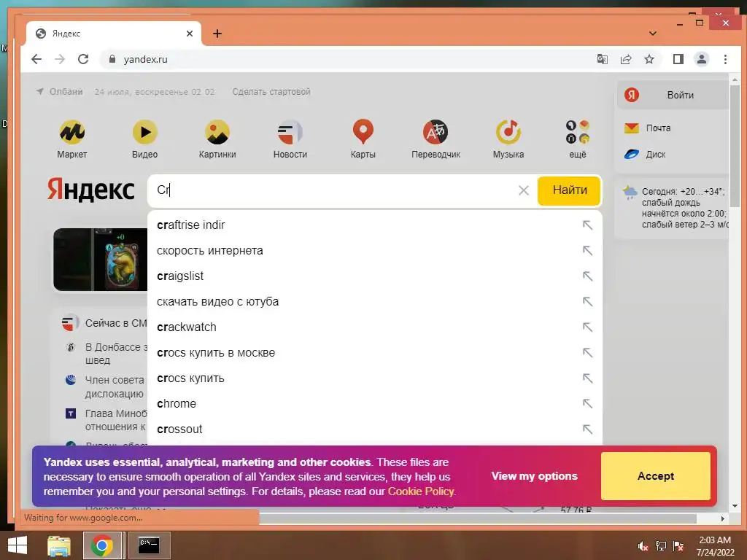Select the Яндекс browser tab
The width and height of the screenshot is (747, 560).
[114, 34]
